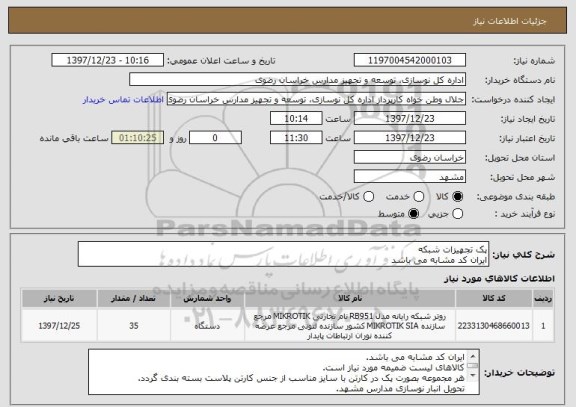Select the خدمت radio button

pyautogui.click(x=418, y=197)
